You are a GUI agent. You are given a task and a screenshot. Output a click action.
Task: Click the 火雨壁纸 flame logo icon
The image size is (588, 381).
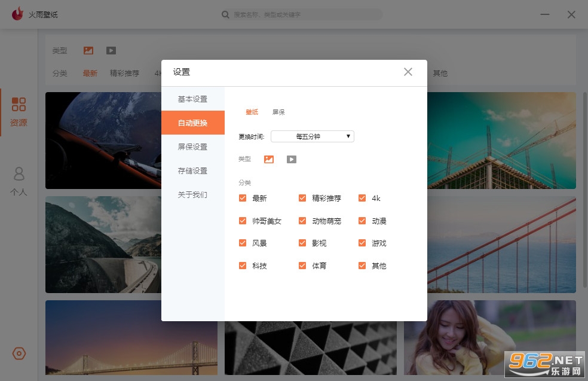(17, 14)
